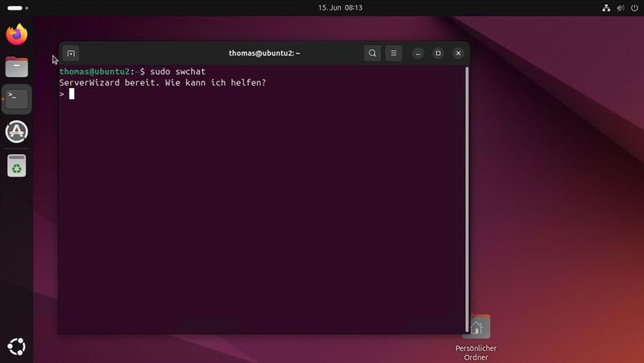Open the calendar via clock 15. Jun 08:13
The image size is (644, 363).
(x=340, y=8)
